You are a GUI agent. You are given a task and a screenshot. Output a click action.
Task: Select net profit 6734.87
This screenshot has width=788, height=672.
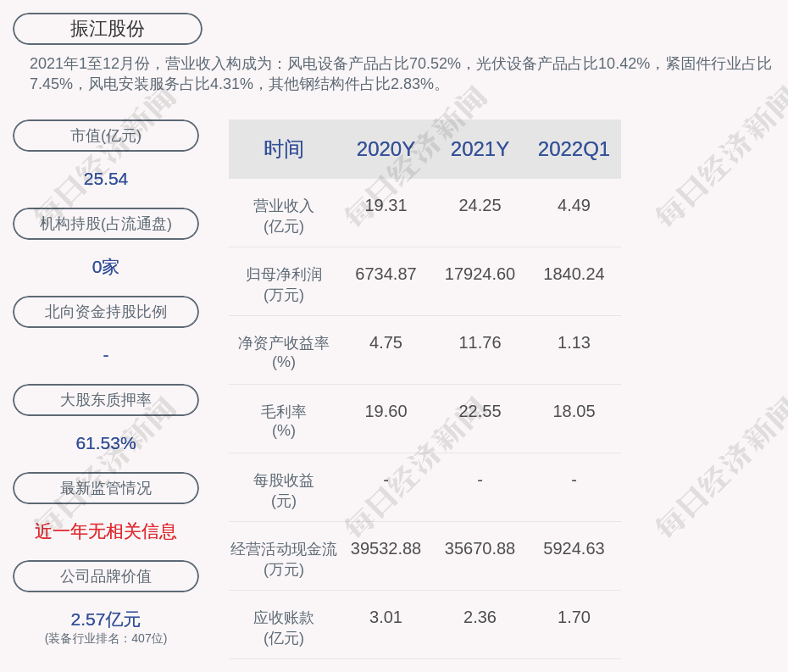pos(386,274)
